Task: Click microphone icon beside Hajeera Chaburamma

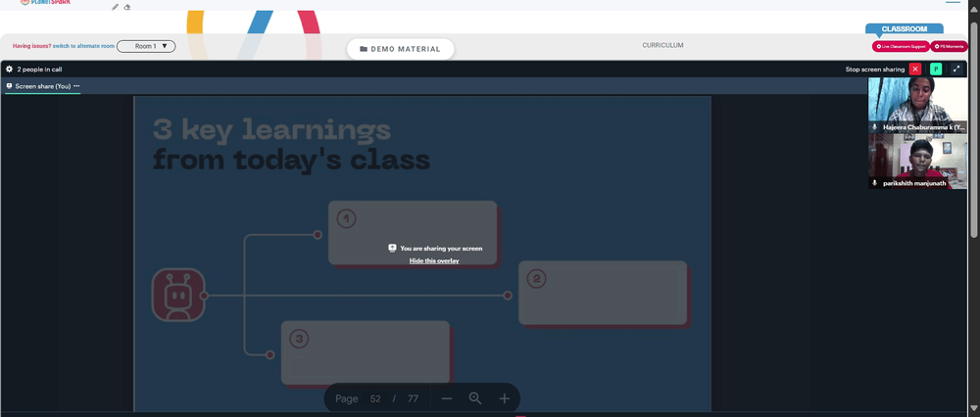Action: click(875, 127)
